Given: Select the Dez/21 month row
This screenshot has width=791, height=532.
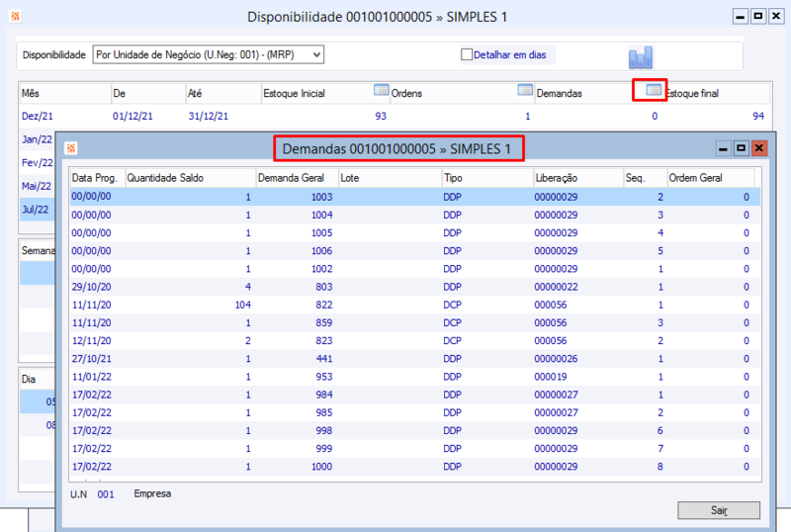Looking at the screenshot, I should point(37,116).
